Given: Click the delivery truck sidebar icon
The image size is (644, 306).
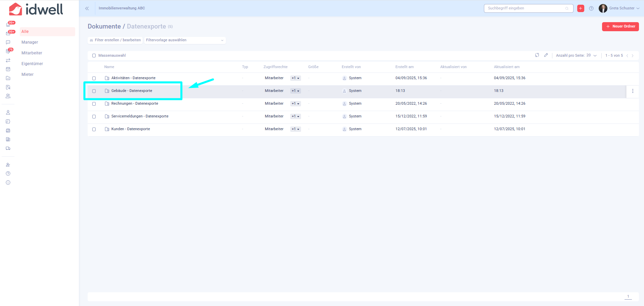Looking at the screenshot, I should click(x=8, y=148).
